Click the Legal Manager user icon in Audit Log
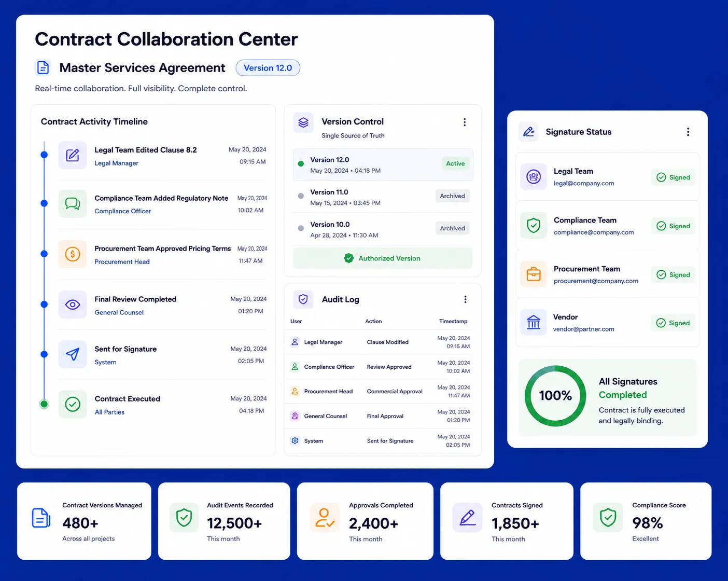 pyautogui.click(x=295, y=342)
